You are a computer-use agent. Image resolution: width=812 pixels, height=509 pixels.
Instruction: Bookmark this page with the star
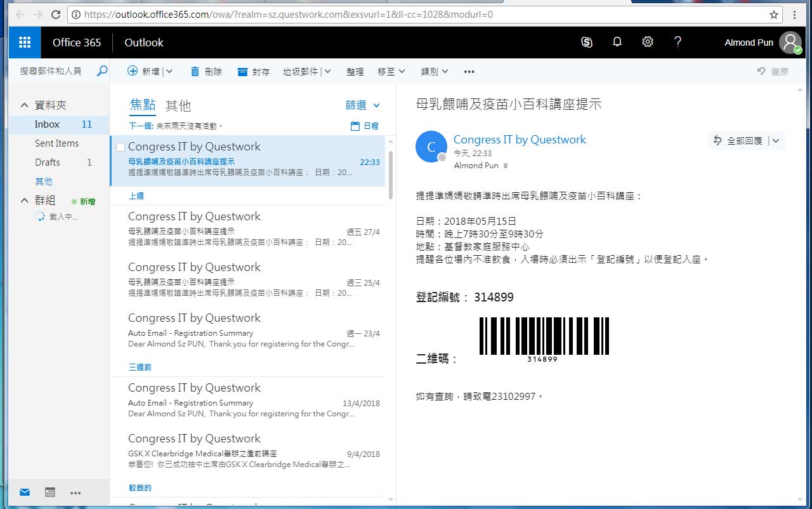[x=774, y=14]
